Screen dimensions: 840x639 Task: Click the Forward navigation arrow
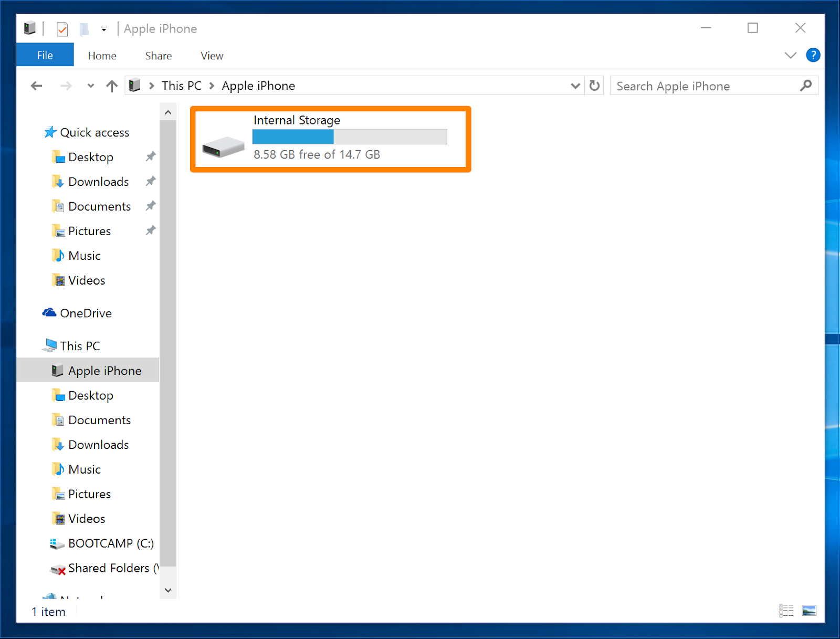66,86
